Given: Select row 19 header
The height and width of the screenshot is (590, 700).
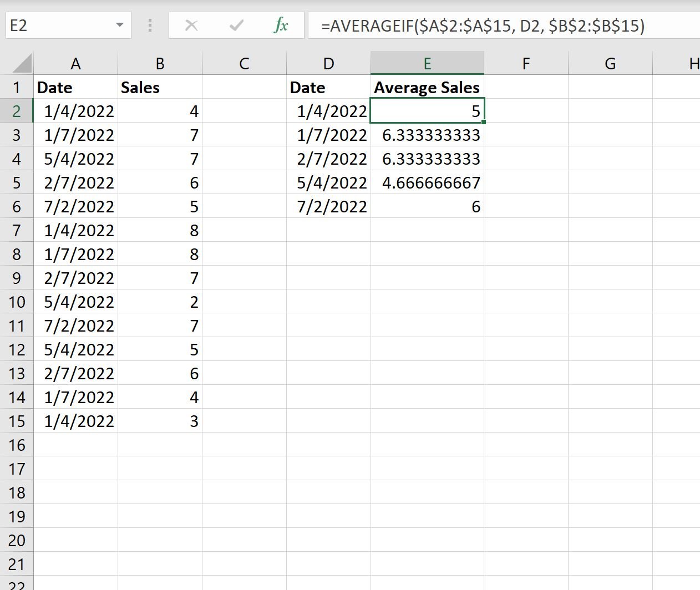Looking at the screenshot, I should [x=17, y=516].
